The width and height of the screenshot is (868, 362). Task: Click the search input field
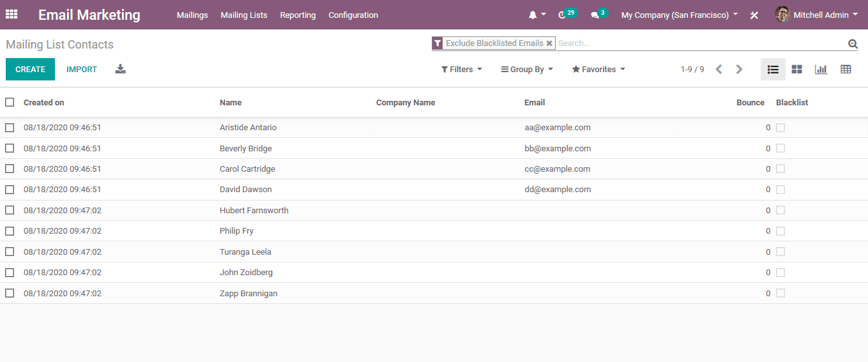coord(699,43)
